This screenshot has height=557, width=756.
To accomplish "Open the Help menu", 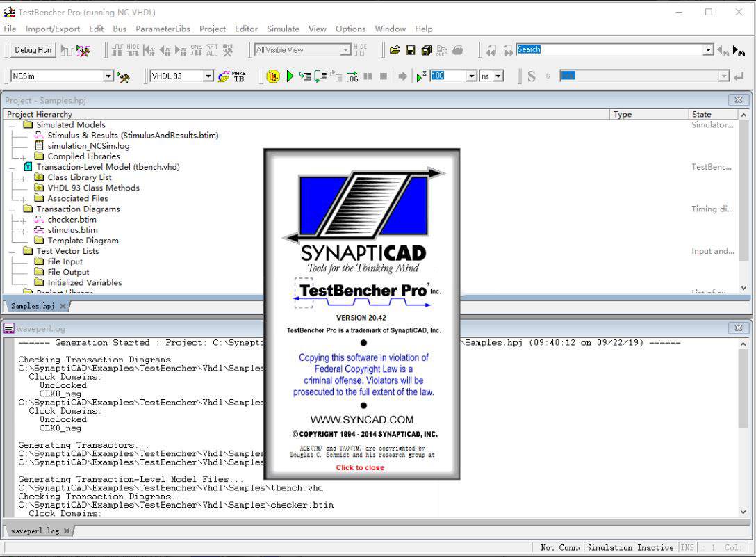I will point(424,29).
